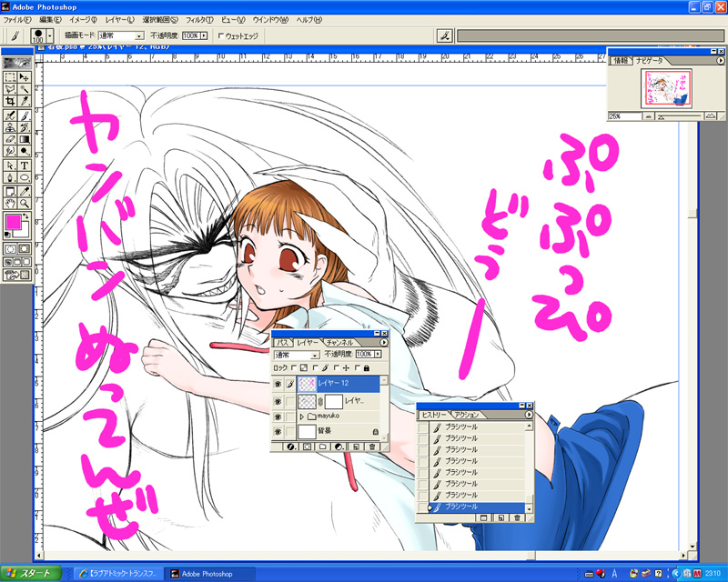Click the trash icon in the Layers panel
The width and height of the screenshot is (728, 582).
point(372,447)
